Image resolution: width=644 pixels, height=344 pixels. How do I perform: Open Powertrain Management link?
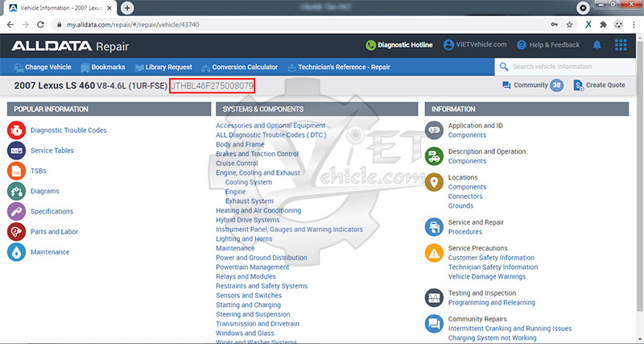click(253, 267)
